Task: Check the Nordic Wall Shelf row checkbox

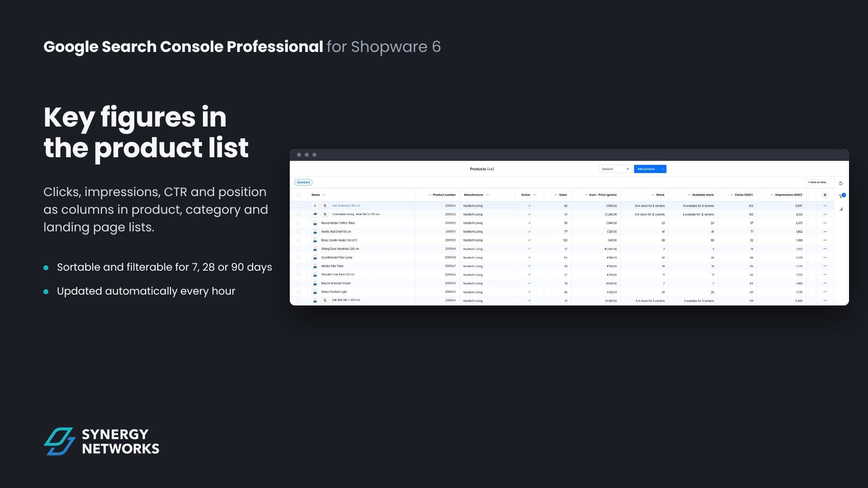Action: pyautogui.click(x=298, y=232)
